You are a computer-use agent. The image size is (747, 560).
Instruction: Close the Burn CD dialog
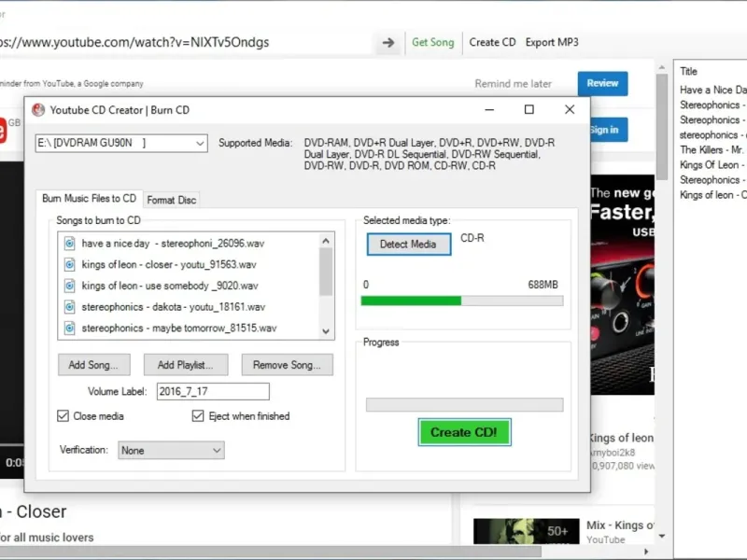[570, 109]
